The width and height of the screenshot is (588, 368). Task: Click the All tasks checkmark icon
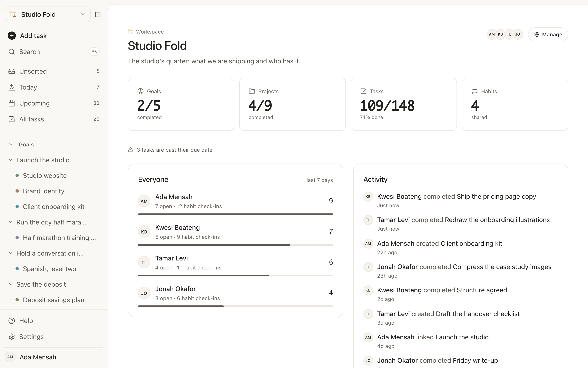[12, 119]
